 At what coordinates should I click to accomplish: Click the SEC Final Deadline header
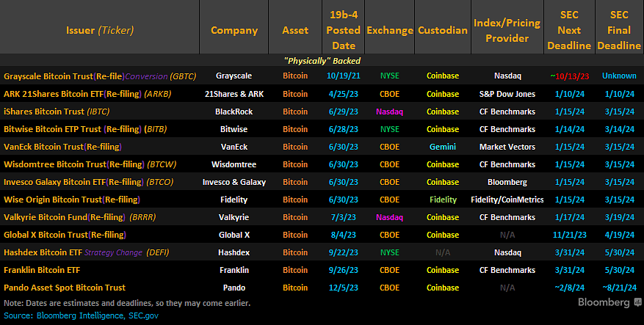click(x=618, y=30)
